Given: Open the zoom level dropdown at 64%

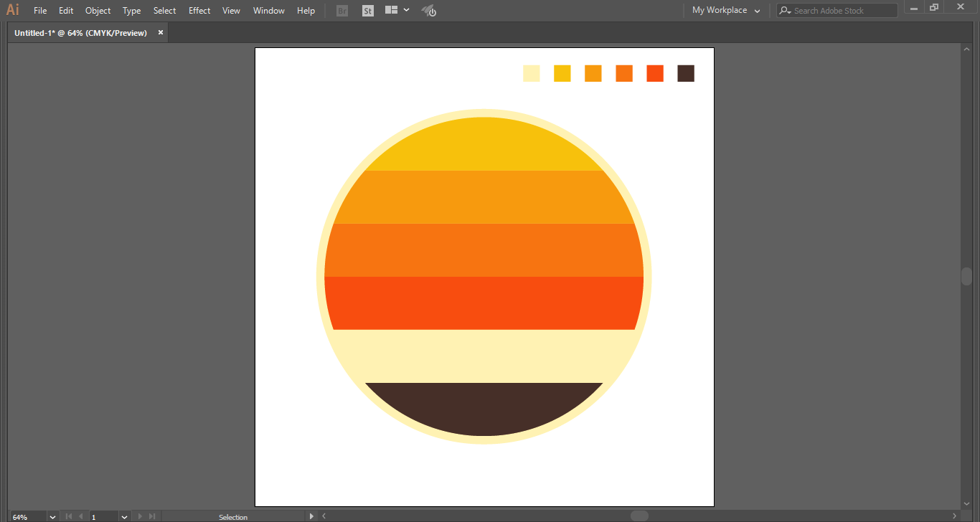Looking at the screenshot, I should [52, 517].
